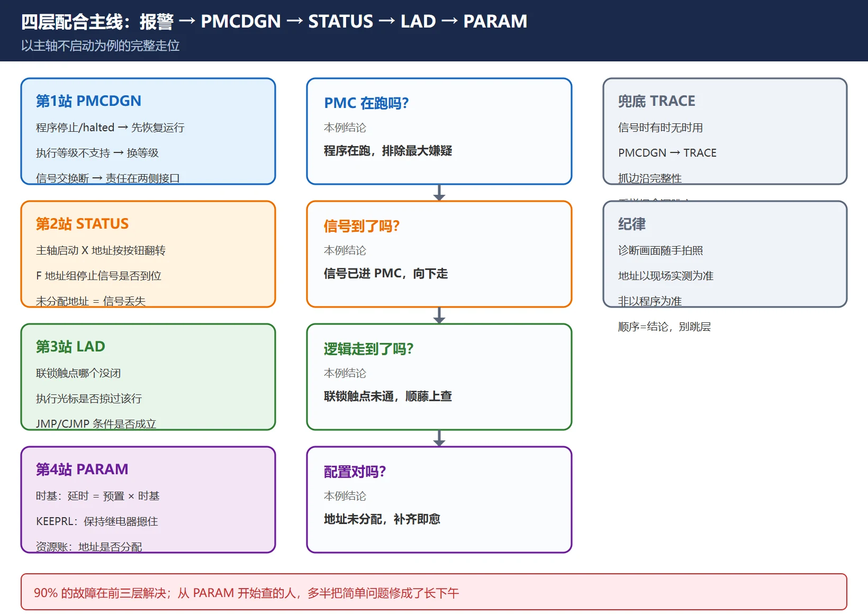Select line 诊断画面随手拍照
Viewport: 868px width, 614px height.
tap(661, 250)
